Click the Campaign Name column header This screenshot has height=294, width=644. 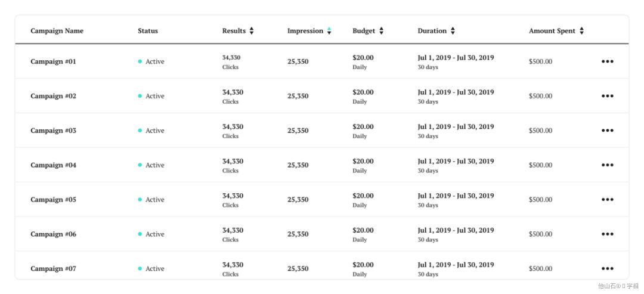tap(57, 31)
